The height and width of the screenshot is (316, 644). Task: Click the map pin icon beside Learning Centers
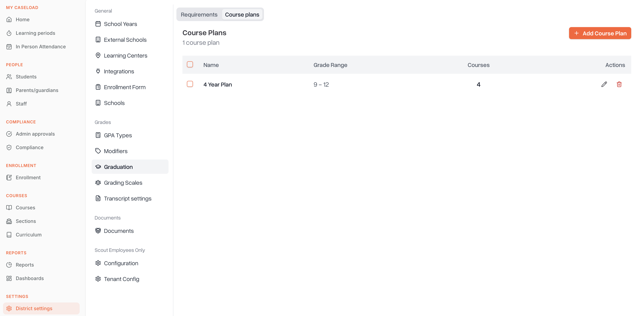pyautogui.click(x=98, y=55)
